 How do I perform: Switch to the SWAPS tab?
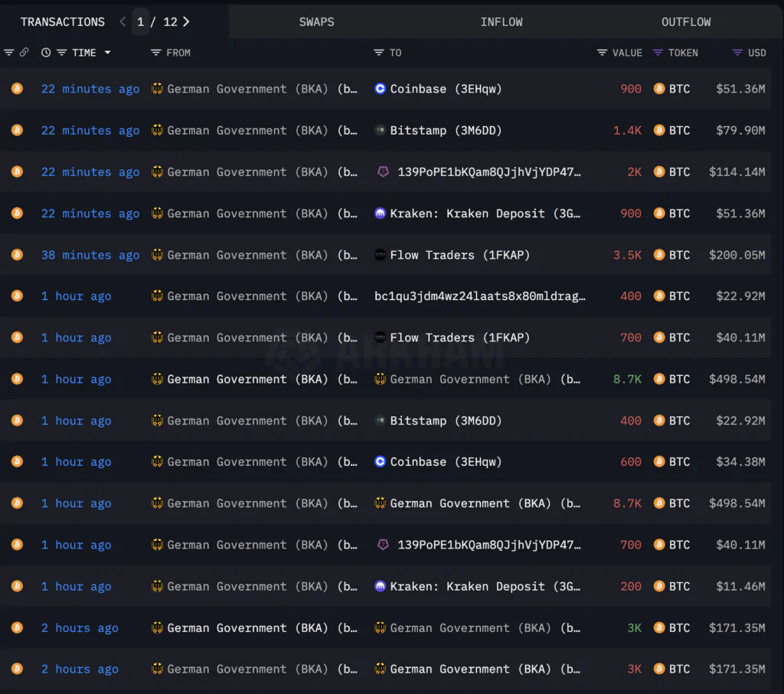316,22
